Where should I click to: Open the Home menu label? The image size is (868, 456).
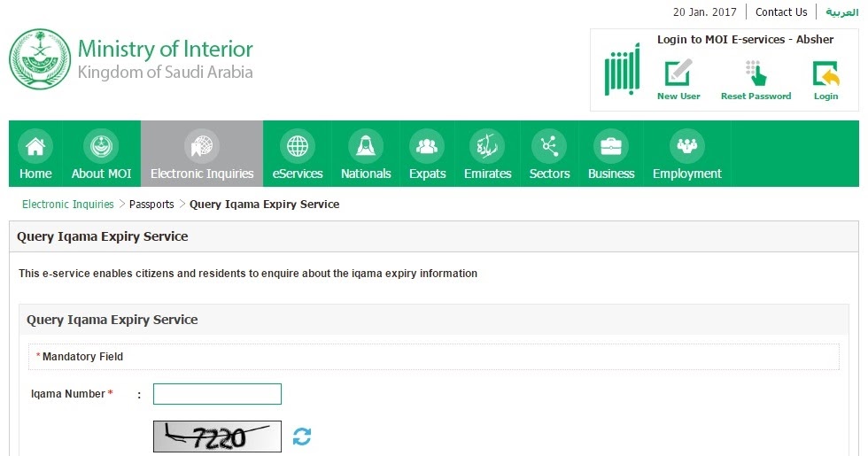(x=35, y=174)
